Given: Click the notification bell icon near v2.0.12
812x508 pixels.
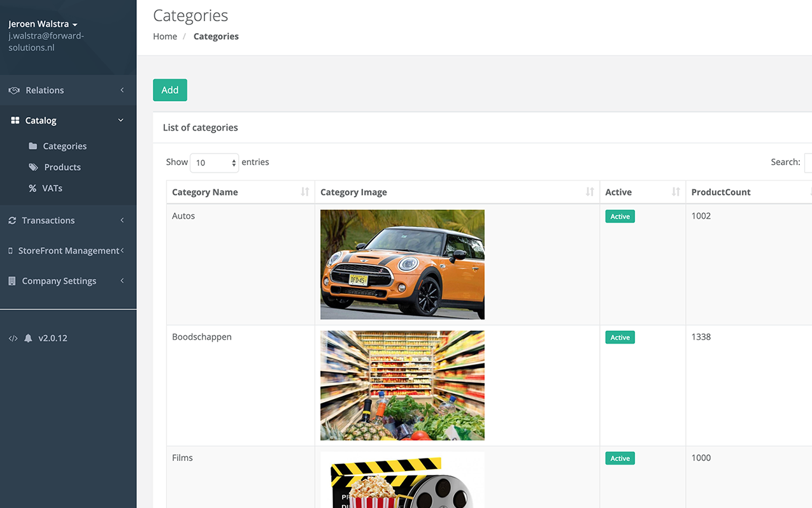Looking at the screenshot, I should (27, 338).
